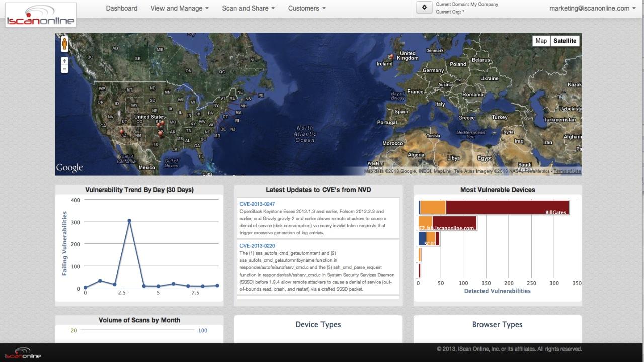This screenshot has height=362, width=644.
Task: Open the marketing@iscanonline.com account dropdown
Action: pos(593,8)
